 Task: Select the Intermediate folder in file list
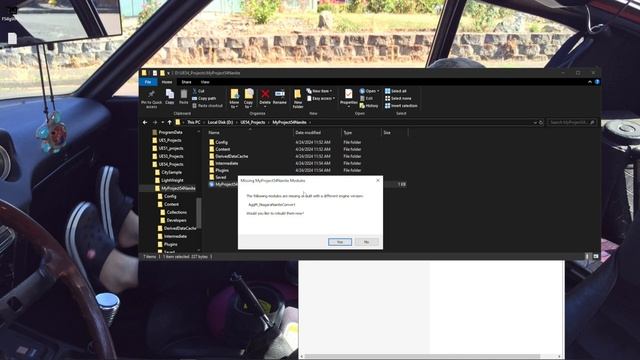227,163
